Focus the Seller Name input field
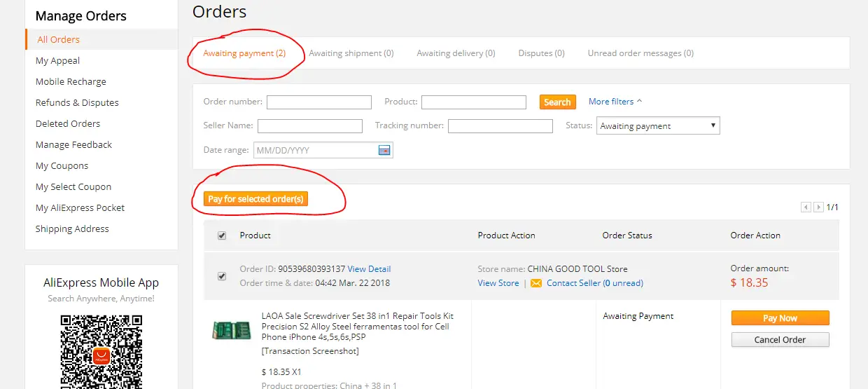 (x=310, y=126)
